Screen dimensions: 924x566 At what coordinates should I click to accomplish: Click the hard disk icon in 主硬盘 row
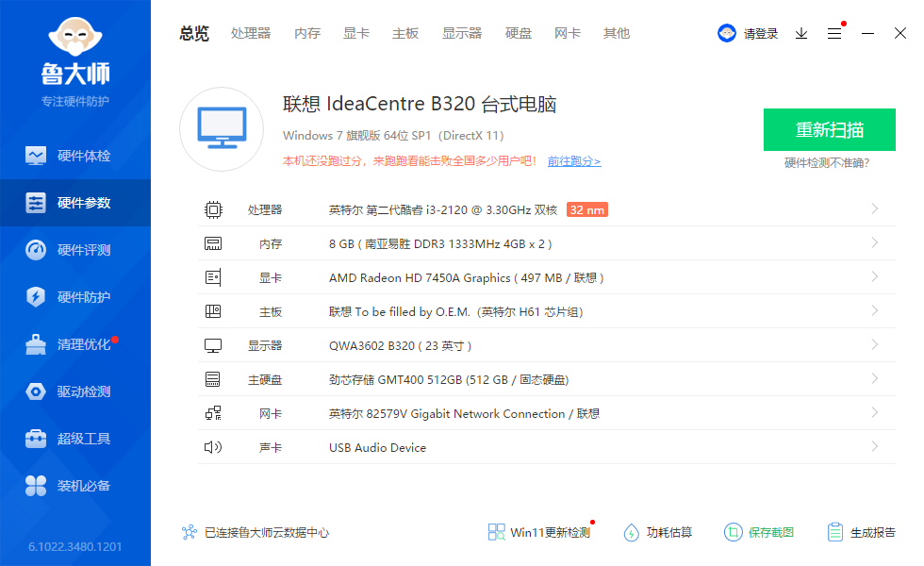click(213, 379)
